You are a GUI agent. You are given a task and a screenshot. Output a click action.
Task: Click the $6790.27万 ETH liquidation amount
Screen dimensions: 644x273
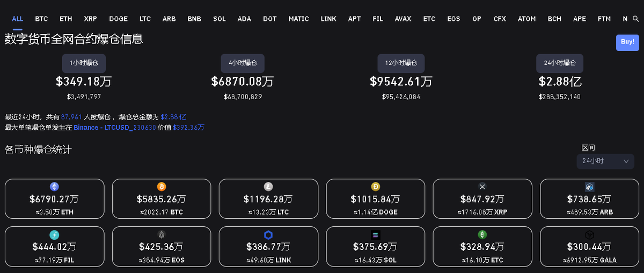point(54,200)
